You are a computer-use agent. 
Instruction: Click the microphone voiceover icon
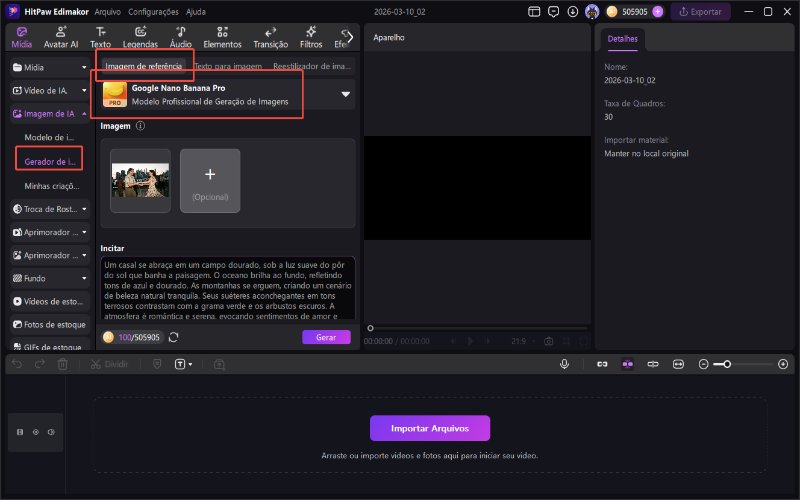[x=565, y=365]
